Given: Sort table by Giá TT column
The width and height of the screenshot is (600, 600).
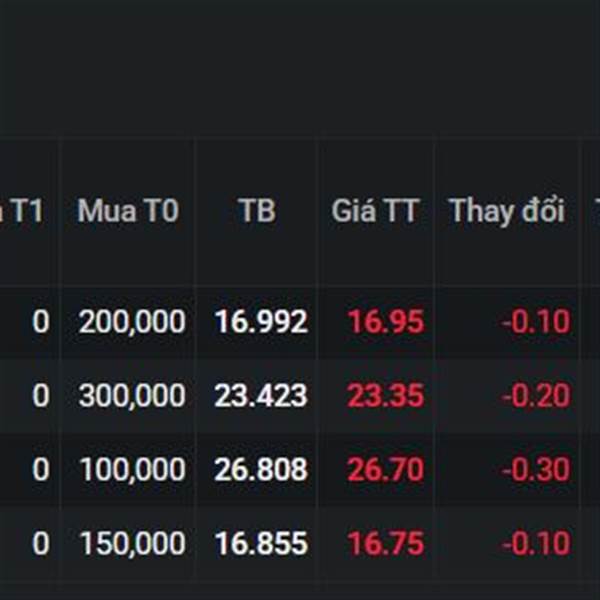Looking at the screenshot, I should click(x=375, y=211).
